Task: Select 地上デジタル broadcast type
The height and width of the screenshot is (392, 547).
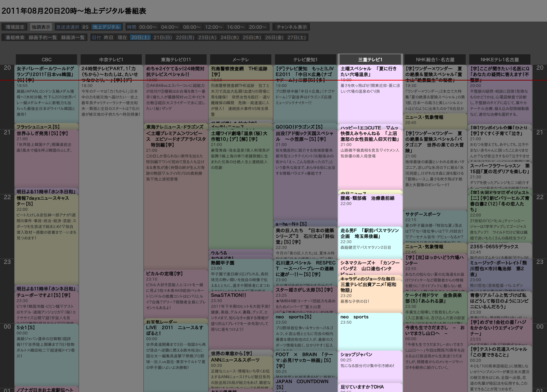Action: (x=106, y=27)
